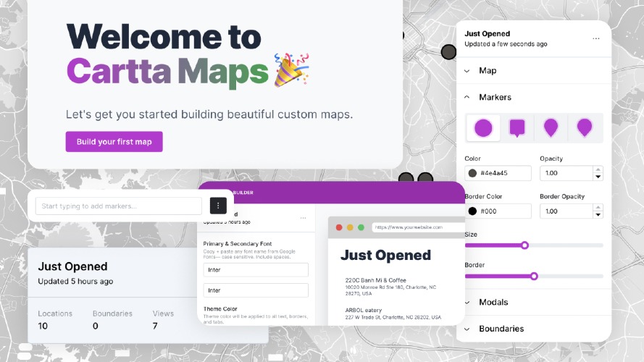Open the vertical dots menu beside marker search
The width and height of the screenshot is (644, 362).
point(218,206)
